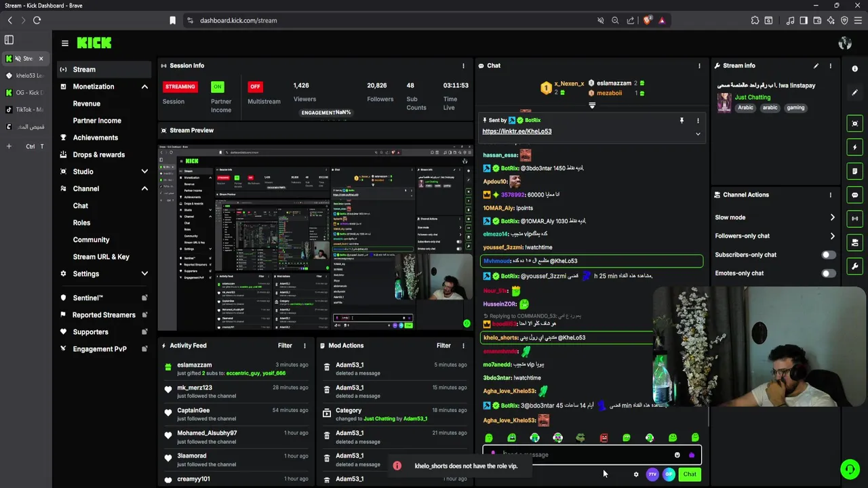Open Stream info panel options menu
868x488 pixels.
(x=830, y=66)
